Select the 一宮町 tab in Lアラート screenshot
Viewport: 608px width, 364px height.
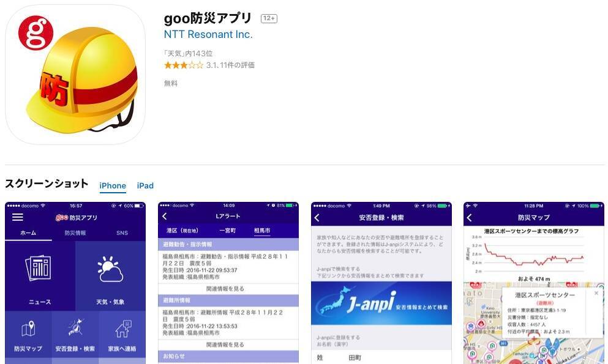click(x=227, y=231)
